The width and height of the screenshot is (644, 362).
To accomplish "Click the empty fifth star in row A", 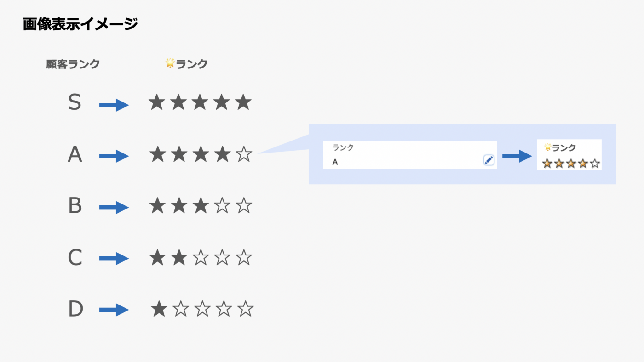I will [x=244, y=154].
